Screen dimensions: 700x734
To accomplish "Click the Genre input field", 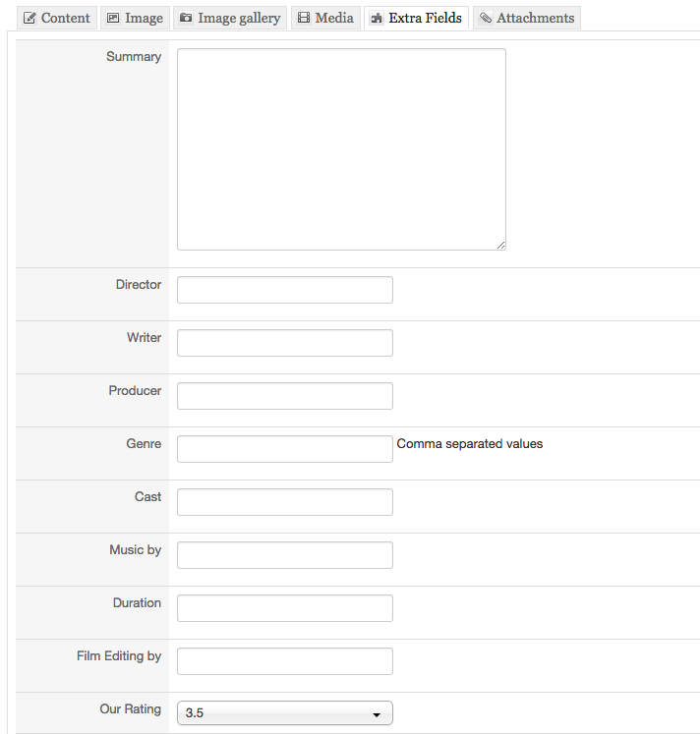I will coord(285,449).
